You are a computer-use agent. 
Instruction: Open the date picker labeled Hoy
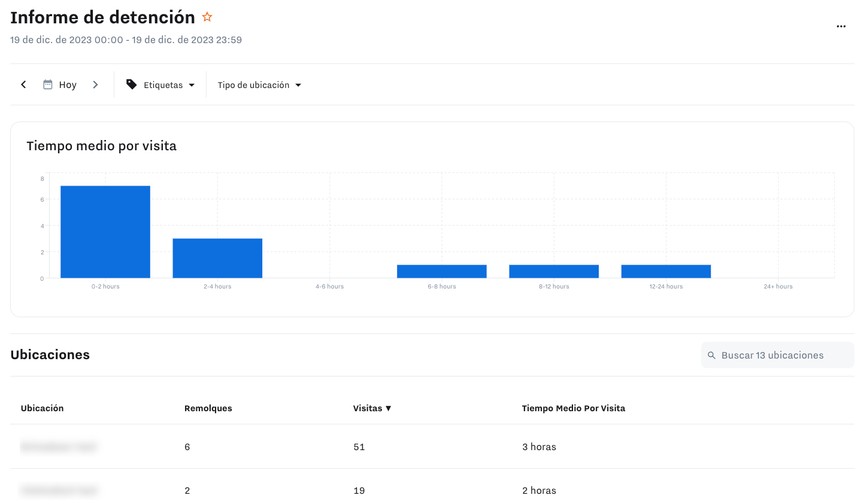tap(60, 84)
